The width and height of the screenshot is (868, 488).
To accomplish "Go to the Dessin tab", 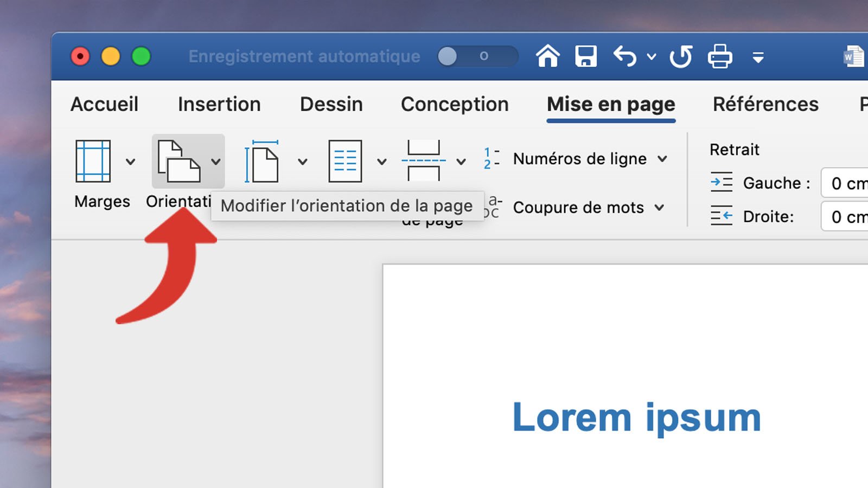I will coord(331,104).
